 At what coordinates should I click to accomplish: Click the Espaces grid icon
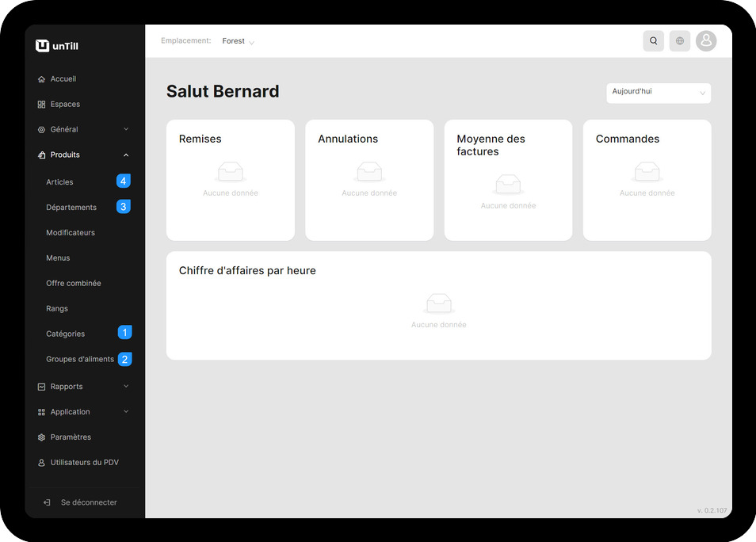tap(41, 105)
